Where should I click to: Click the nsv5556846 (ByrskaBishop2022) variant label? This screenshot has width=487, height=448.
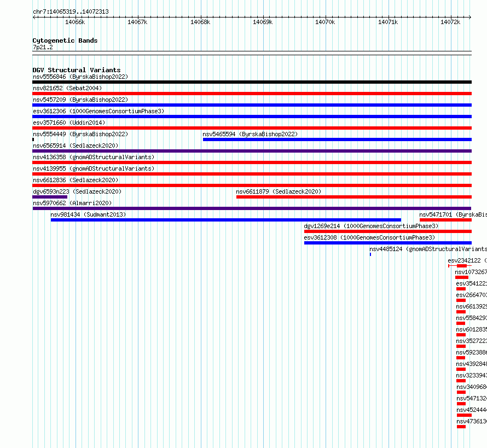pyautogui.click(x=80, y=77)
